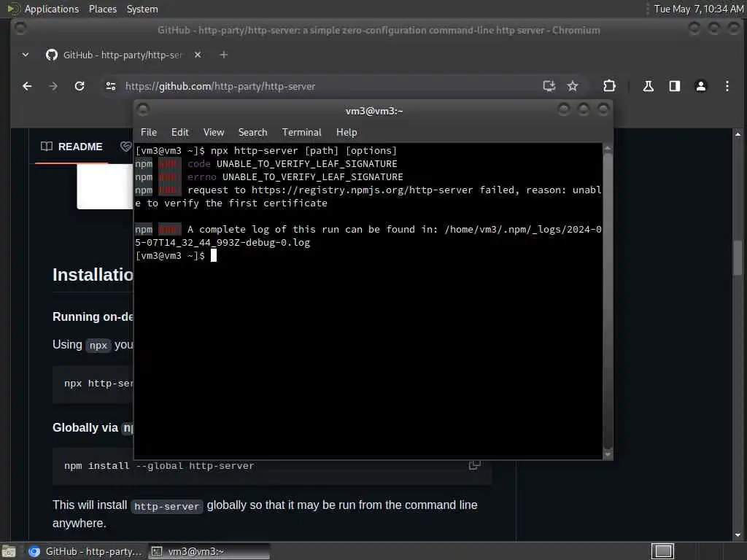Open the terminal Help menu
The height and width of the screenshot is (560, 747).
[347, 133]
